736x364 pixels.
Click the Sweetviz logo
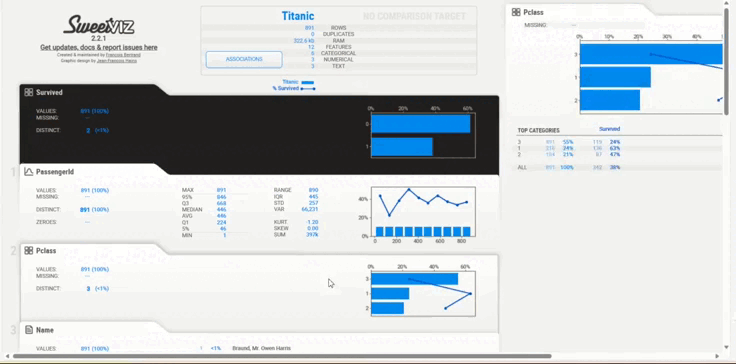[x=99, y=25]
